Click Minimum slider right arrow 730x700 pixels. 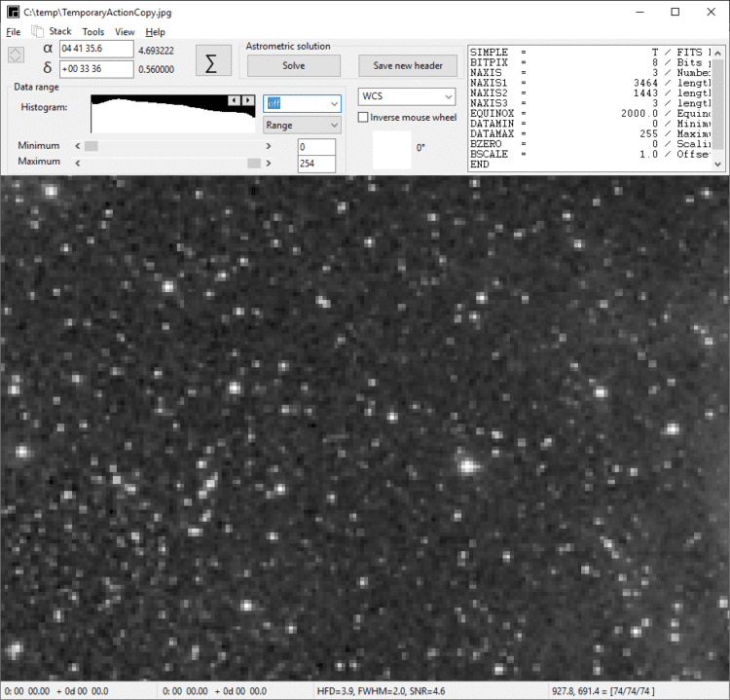tap(269, 146)
